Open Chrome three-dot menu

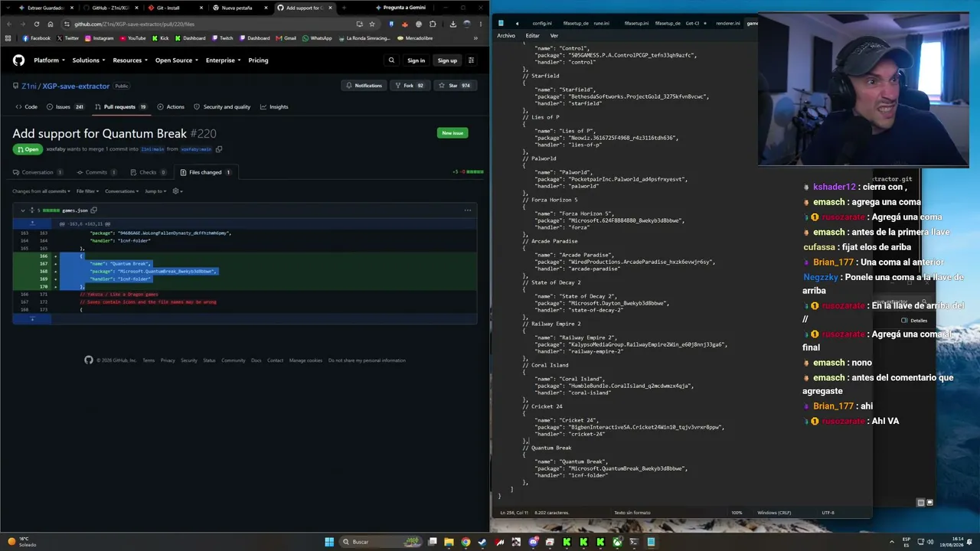[x=481, y=24]
